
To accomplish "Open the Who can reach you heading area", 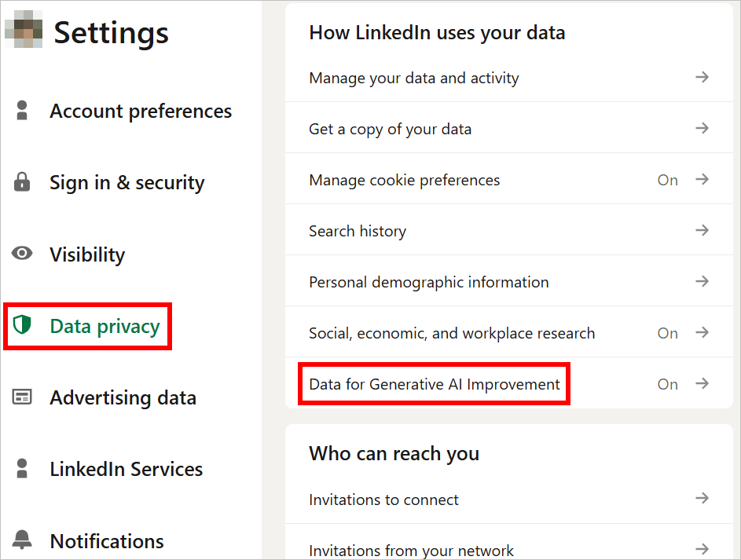I will coord(394,453).
